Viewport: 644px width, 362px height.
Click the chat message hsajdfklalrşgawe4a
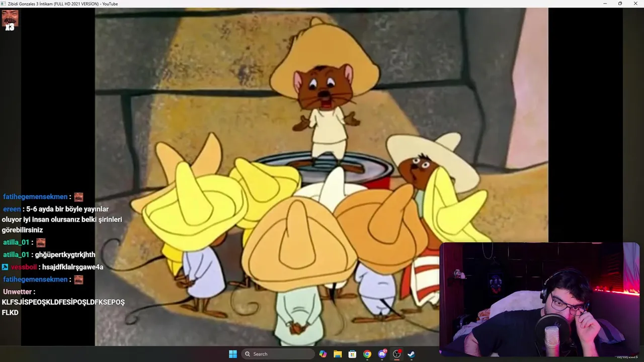[x=72, y=267]
